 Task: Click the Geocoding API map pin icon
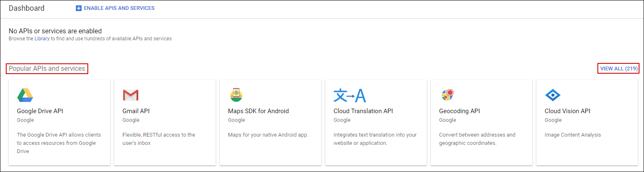447,95
